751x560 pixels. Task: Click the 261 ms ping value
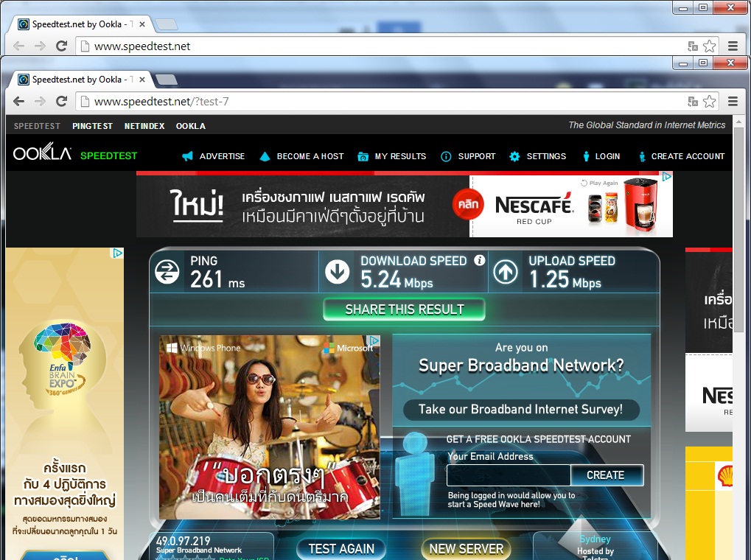coord(217,280)
